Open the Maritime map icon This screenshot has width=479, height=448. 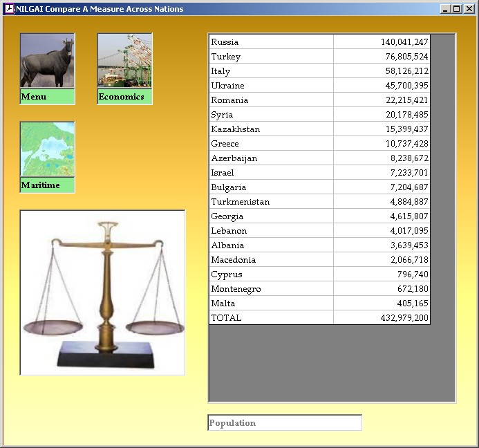tap(47, 149)
